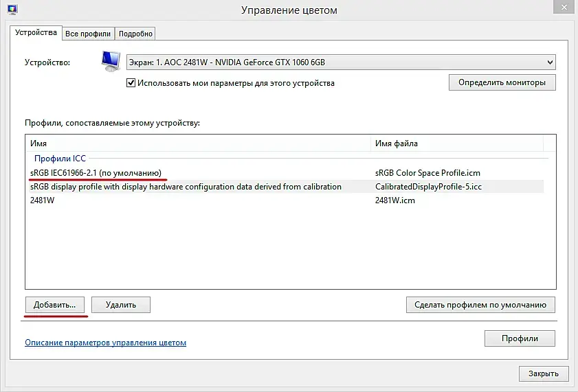Click the monitor icon beside device dropdown
Screen dimensions: 578x392
point(111,62)
